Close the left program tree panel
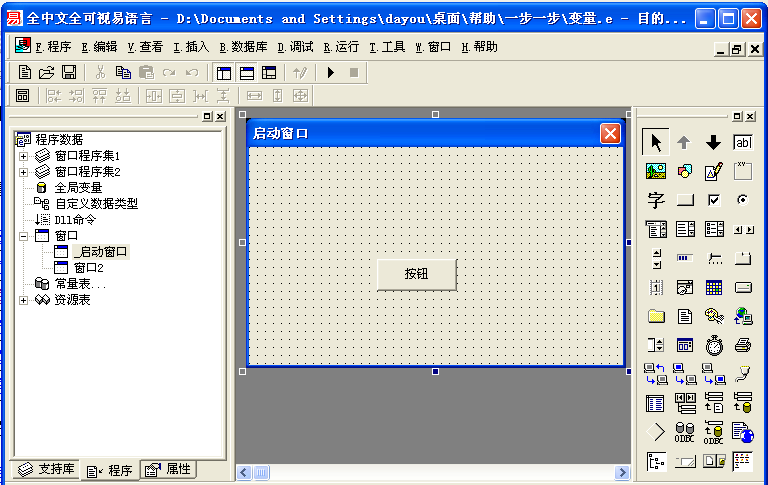The image size is (768, 485). (220, 117)
